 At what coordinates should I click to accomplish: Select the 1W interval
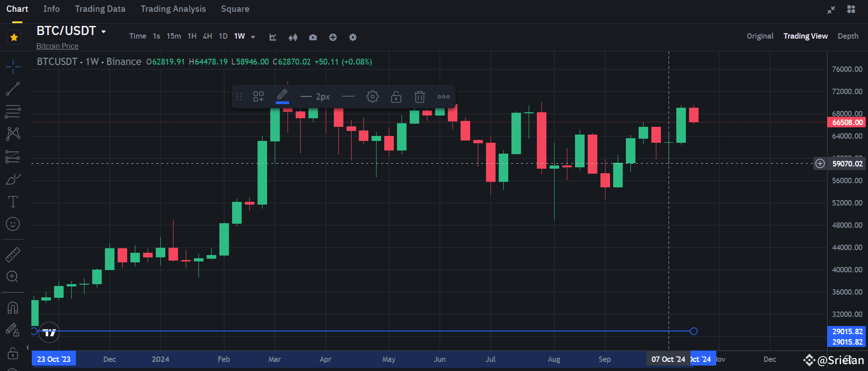coord(239,36)
